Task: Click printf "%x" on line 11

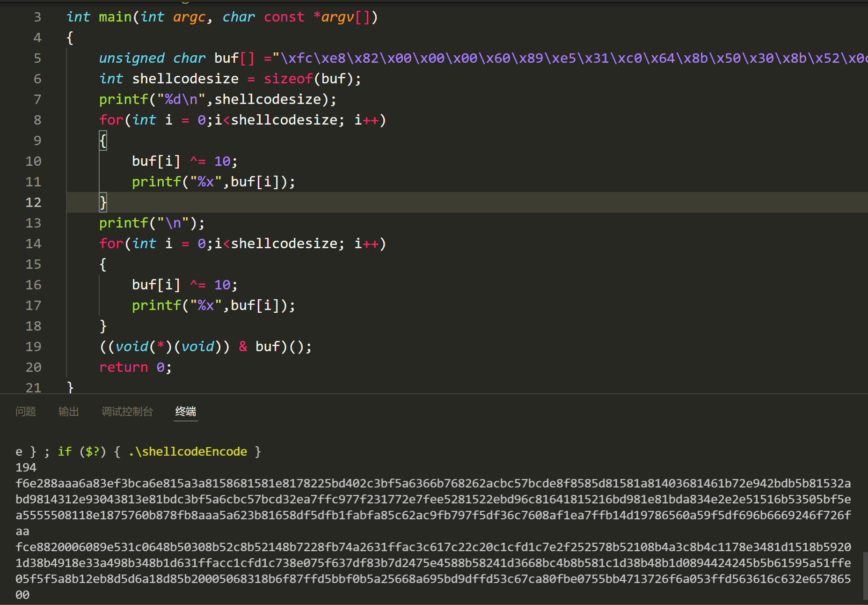Action: (x=213, y=182)
